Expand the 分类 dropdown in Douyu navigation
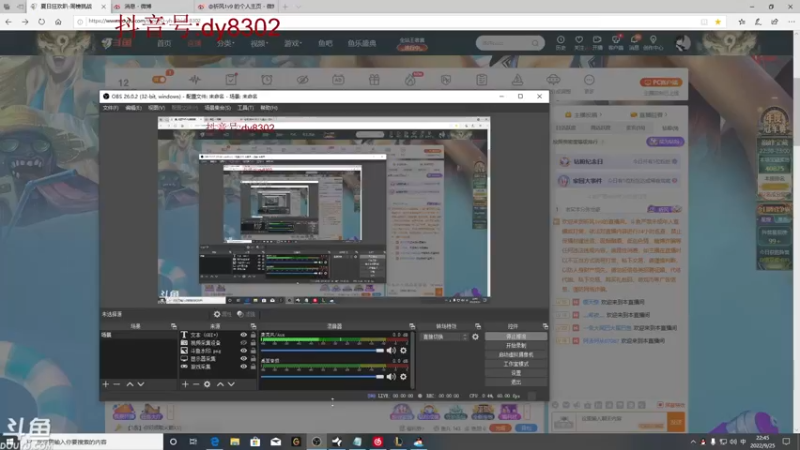 click(226, 43)
